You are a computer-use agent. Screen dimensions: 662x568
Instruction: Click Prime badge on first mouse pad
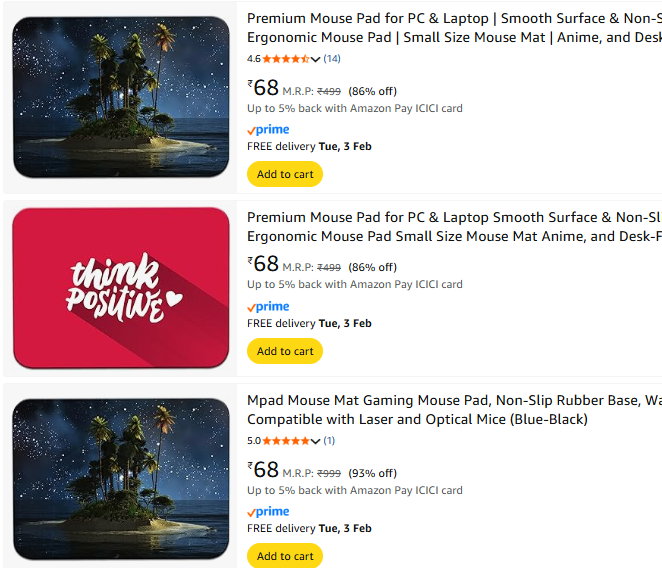click(268, 129)
